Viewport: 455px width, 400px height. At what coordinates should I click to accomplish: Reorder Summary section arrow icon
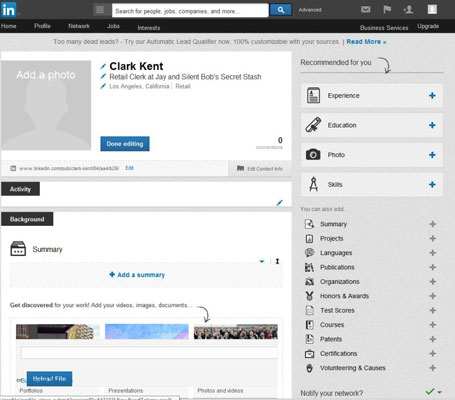pos(277,261)
